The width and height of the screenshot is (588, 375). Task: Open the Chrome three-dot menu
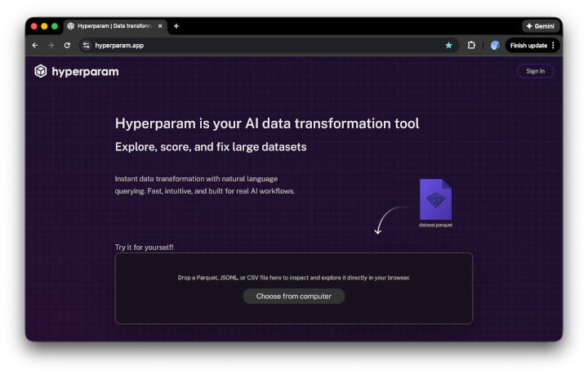(x=553, y=46)
